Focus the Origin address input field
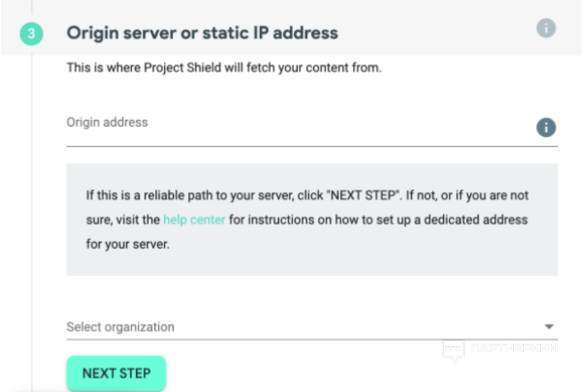586x392 pixels. tap(298, 132)
